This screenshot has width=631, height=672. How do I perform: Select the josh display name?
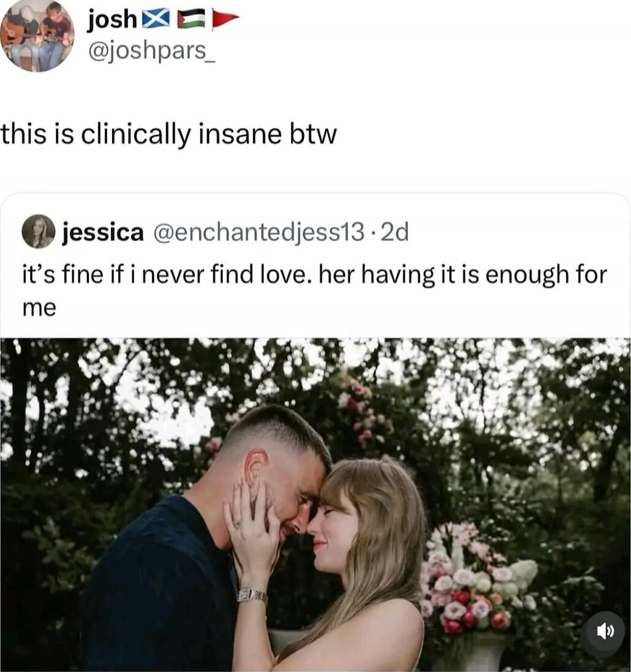click(112, 20)
